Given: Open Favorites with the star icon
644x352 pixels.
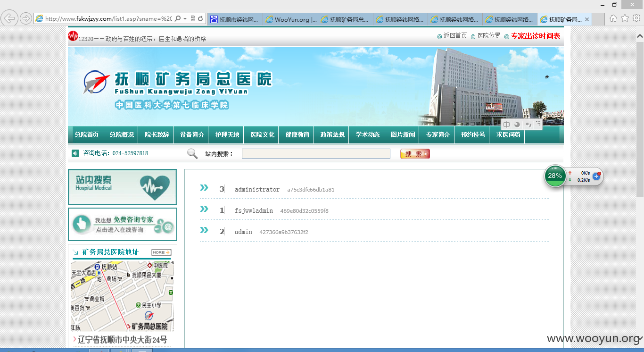Looking at the screenshot, I should [625, 18].
